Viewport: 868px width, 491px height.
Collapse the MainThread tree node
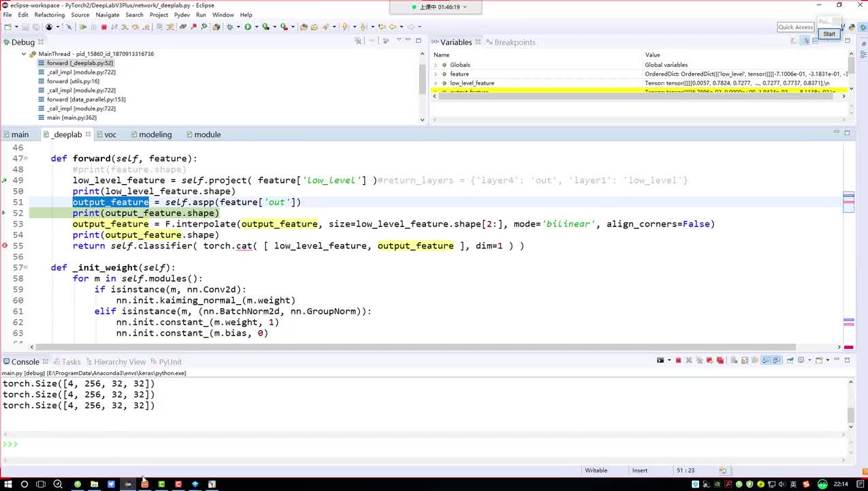point(24,54)
